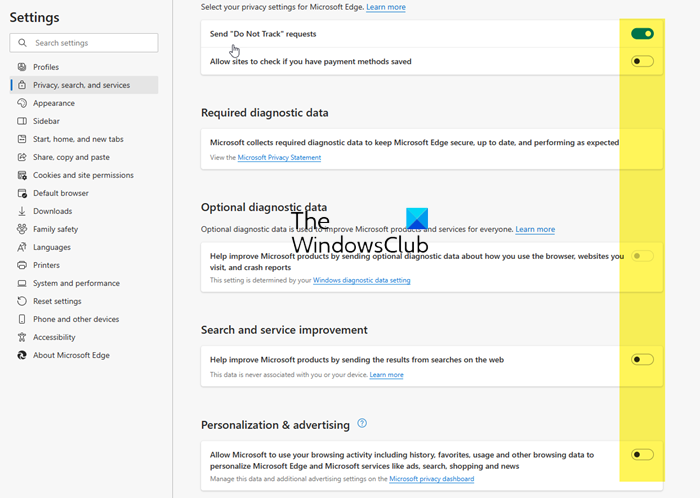The image size is (700, 498).
Task: Open the Microsoft Privacy Statement link
Action: 279,158
